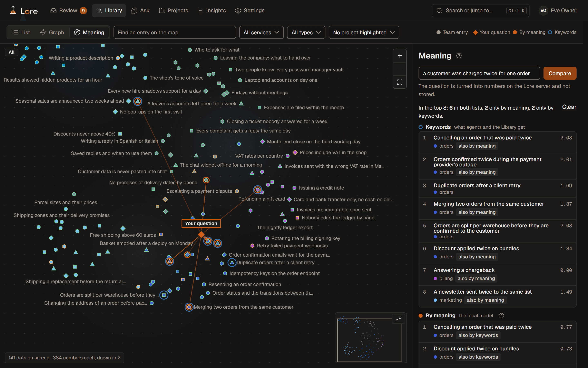
Task: Switch to Meaning view
Action: tap(89, 32)
